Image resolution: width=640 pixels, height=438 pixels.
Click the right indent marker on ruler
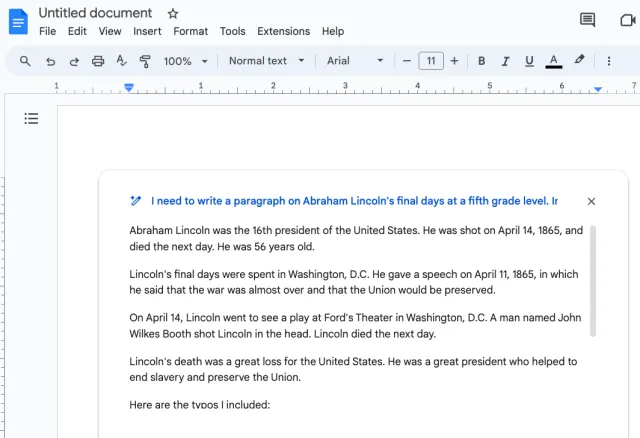pos(598,89)
